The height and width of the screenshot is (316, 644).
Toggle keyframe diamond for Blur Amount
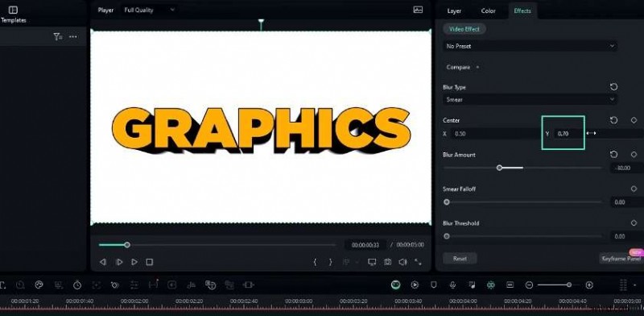[x=634, y=154]
